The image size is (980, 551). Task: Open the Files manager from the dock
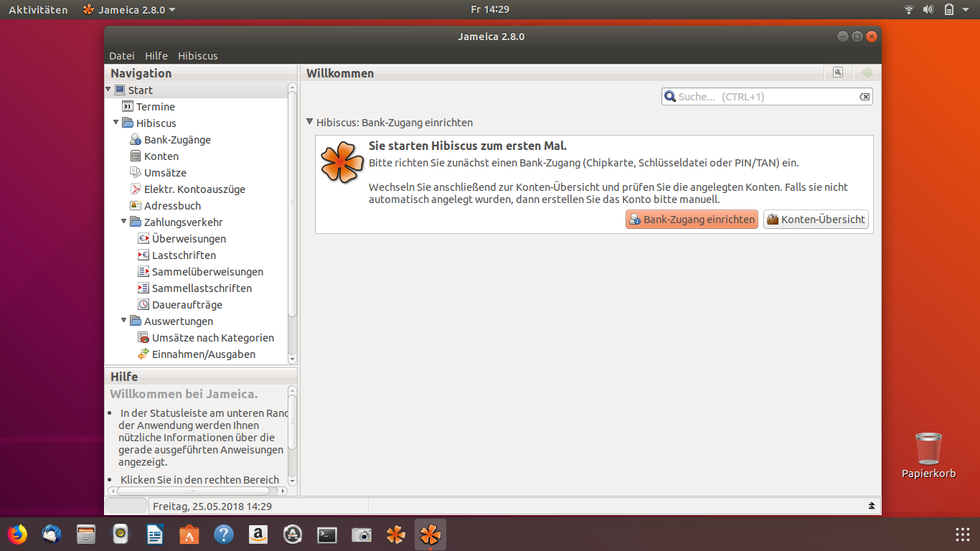(86, 534)
